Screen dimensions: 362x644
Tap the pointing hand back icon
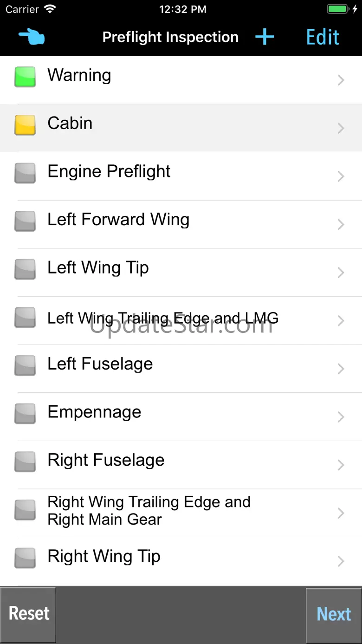click(32, 37)
